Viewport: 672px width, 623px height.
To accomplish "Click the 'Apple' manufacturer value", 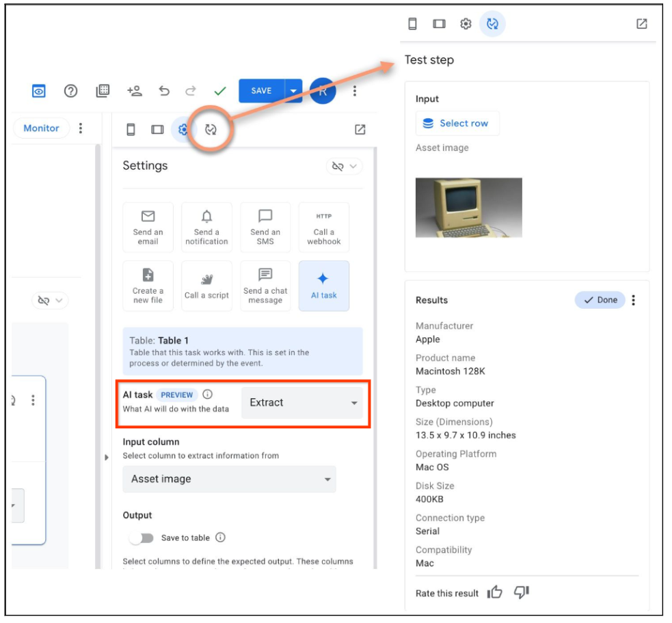I will pos(428,339).
